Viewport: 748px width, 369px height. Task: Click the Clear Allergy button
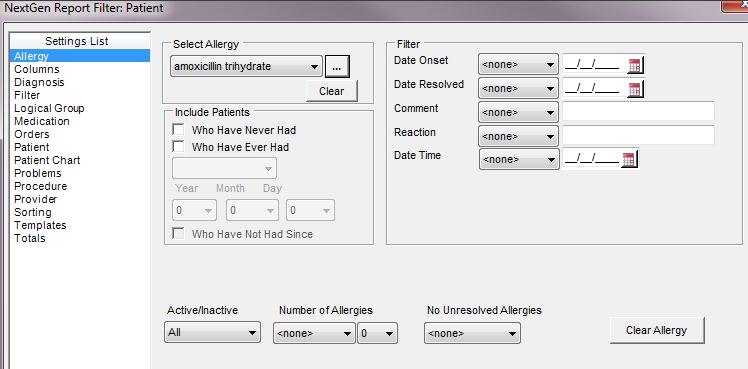pyautogui.click(x=656, y=330)
